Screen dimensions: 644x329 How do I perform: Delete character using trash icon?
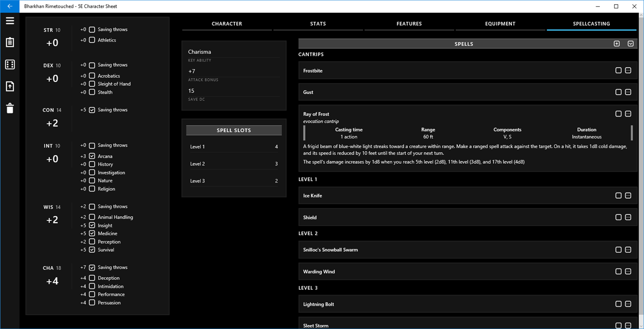(10, 108)
